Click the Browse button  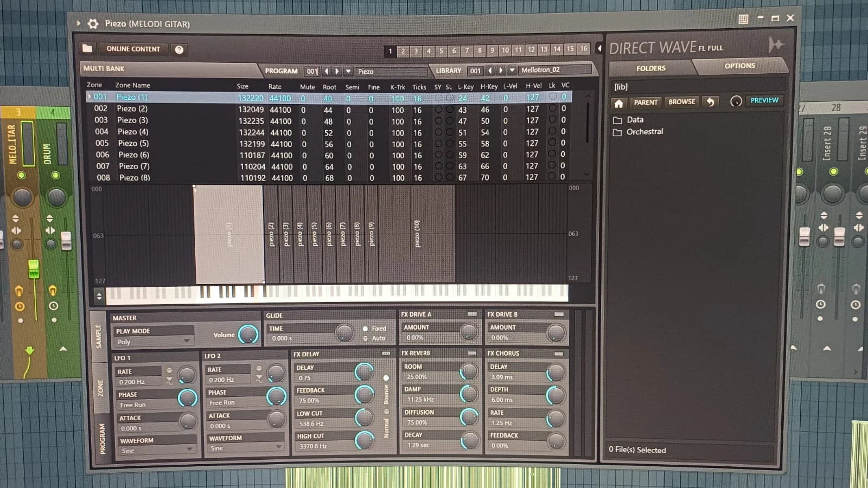pyautogui.click(x=681, y=101)
